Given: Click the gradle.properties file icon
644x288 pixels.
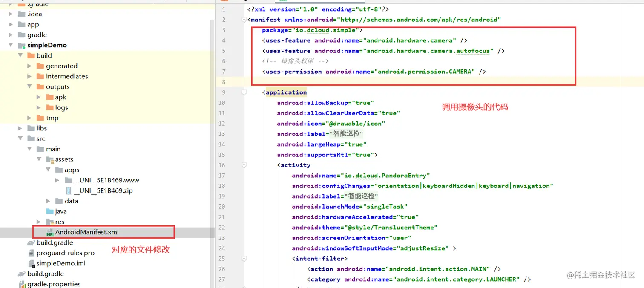Looking at the screenshot, I should tap(22, 284).
